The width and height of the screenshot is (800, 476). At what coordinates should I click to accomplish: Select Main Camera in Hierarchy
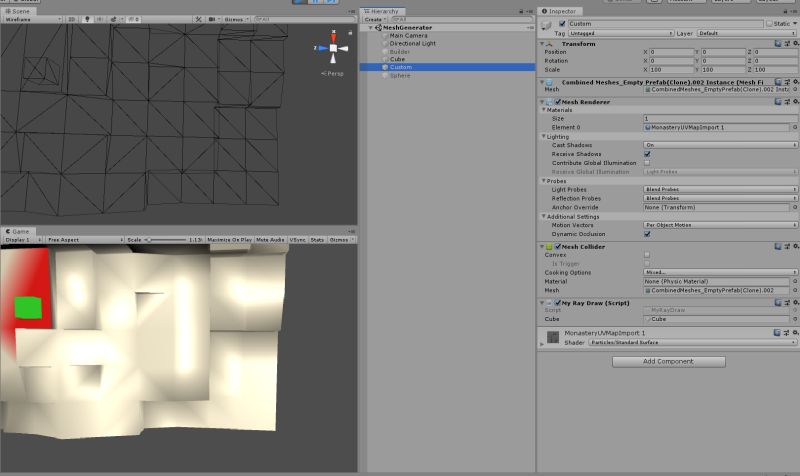(408, 36)
